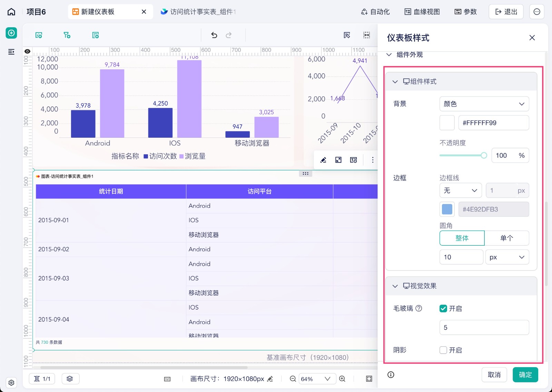
Task: Redo the last action
Action: pos(229,35)
